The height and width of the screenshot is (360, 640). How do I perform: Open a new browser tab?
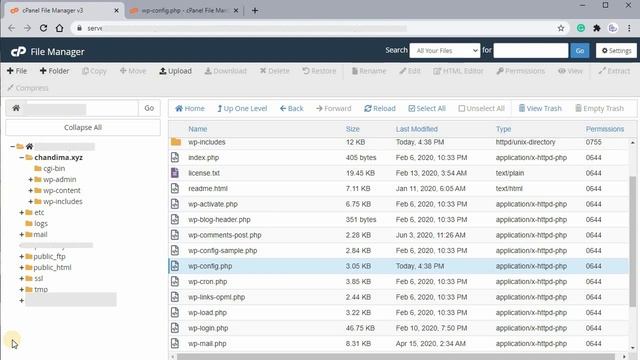255,11
